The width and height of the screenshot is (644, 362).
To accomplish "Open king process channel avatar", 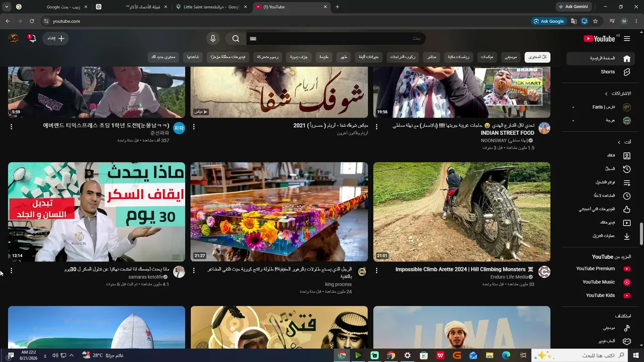I will coord(361,272).
